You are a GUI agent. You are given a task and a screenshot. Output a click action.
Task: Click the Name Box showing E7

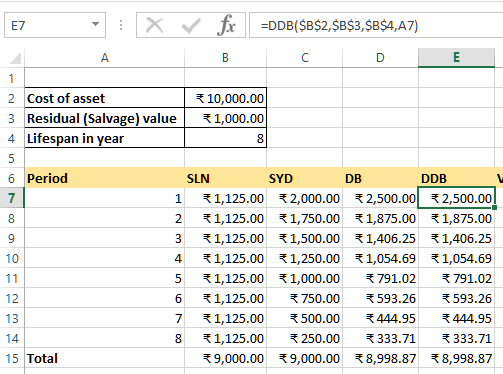point(55,25)
